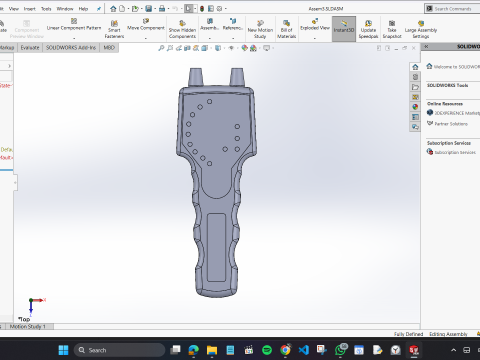480x360 pixels.
Task: Expand the feature tree panel chevron
Action: coord(9,66)
